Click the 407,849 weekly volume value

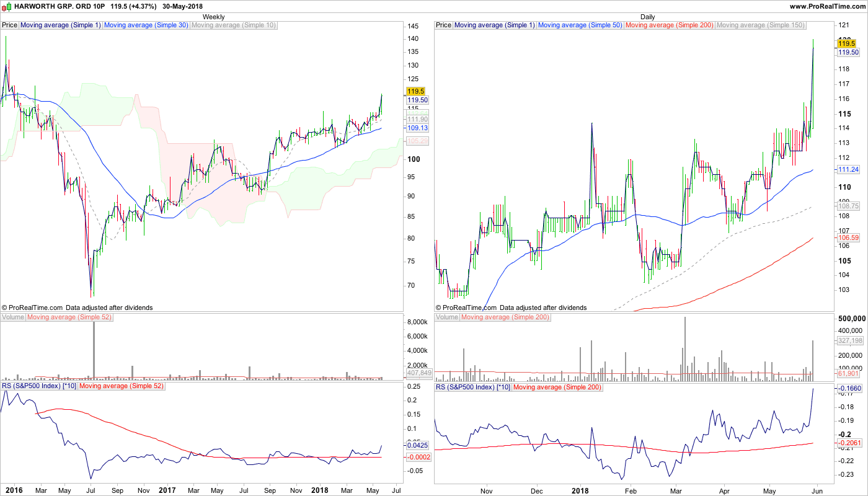(420, 373)
